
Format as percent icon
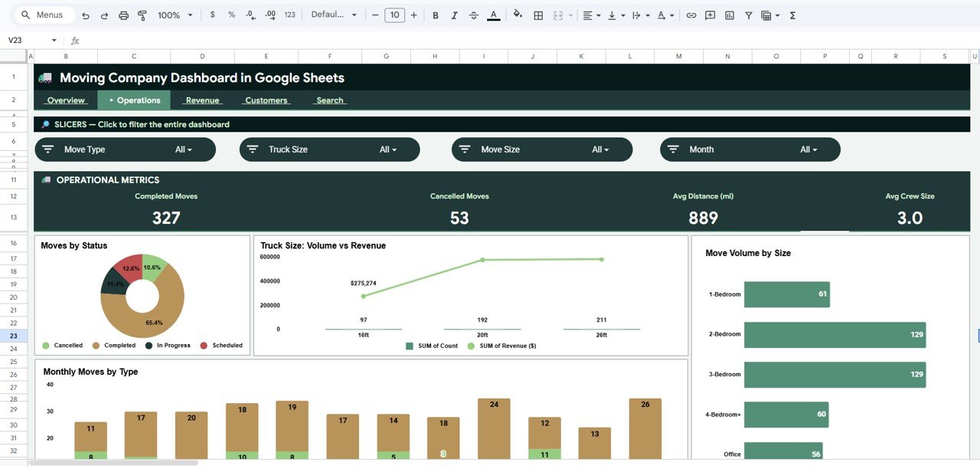pyautogui.click(x=231, y=15)
